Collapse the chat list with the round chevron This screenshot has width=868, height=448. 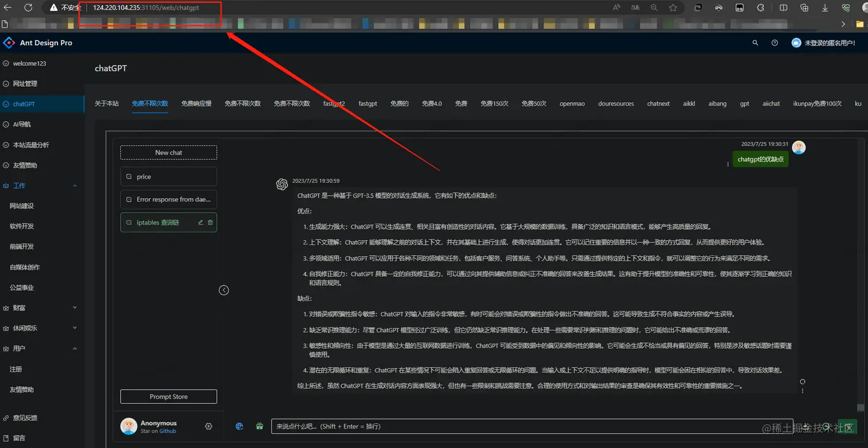point(224,290)
